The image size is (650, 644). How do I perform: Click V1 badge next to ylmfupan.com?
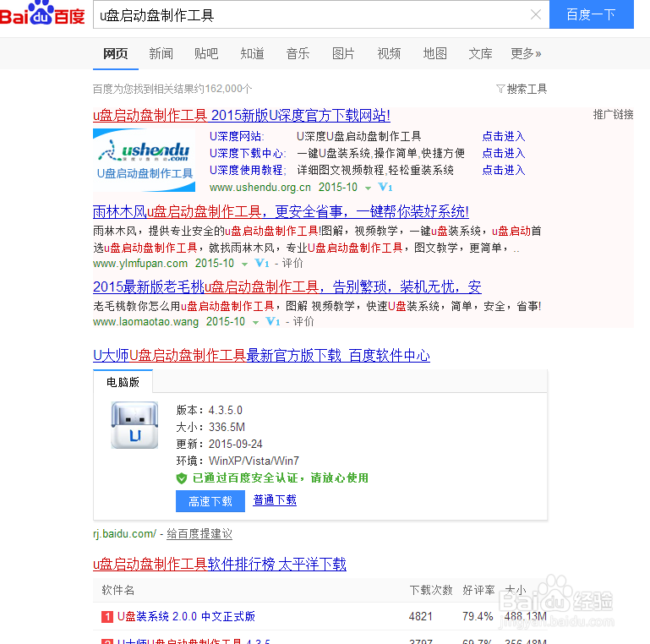(x=262, y=263)
